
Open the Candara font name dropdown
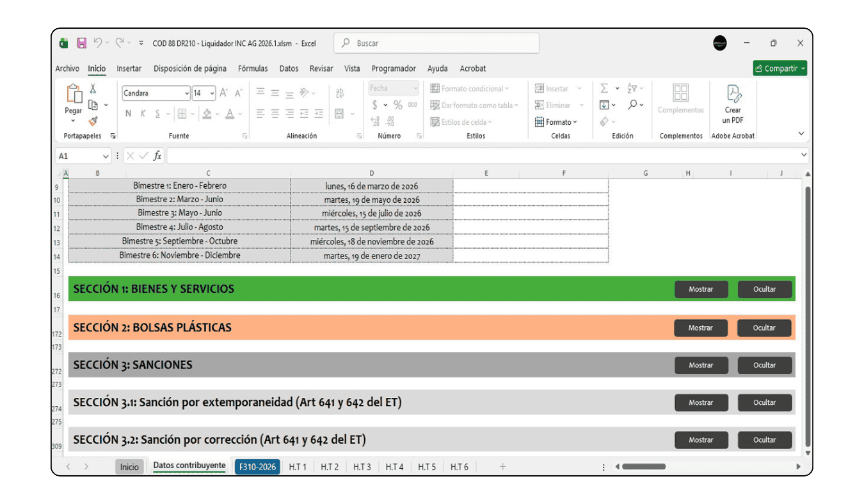click(186, 93)
